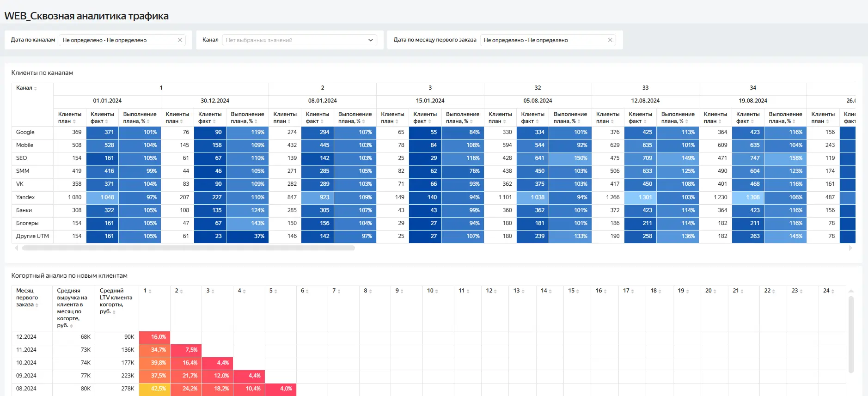
Task: Click the '12.08.2024' date column header
Action: tap(645, 101)
